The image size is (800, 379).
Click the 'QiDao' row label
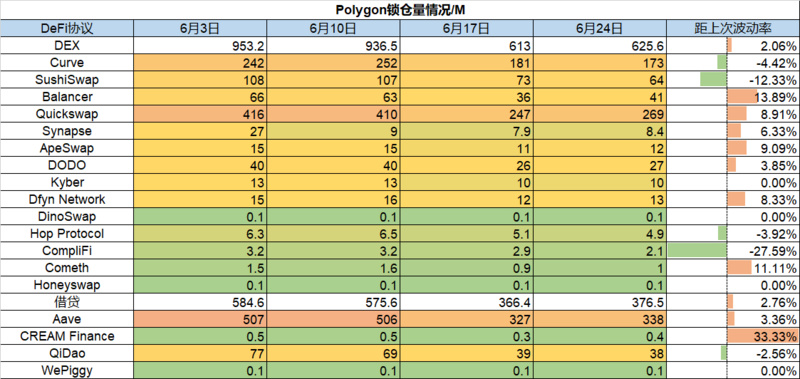[x=67, y=353]
